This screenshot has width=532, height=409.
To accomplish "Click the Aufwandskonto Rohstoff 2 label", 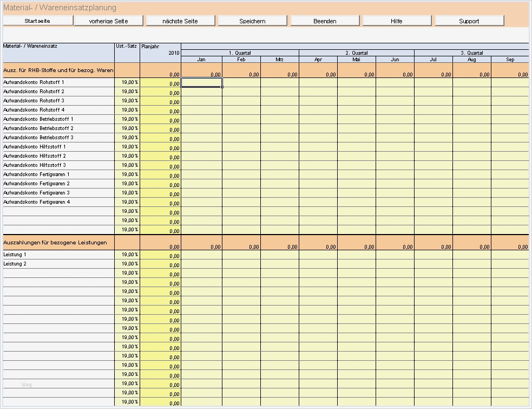I will (34, 92).
